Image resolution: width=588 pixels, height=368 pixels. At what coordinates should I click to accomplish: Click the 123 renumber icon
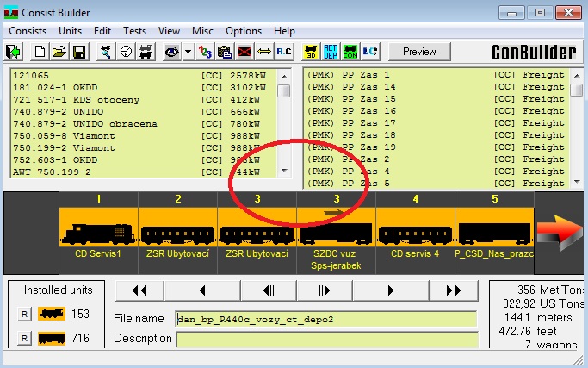tap(205, 52)
